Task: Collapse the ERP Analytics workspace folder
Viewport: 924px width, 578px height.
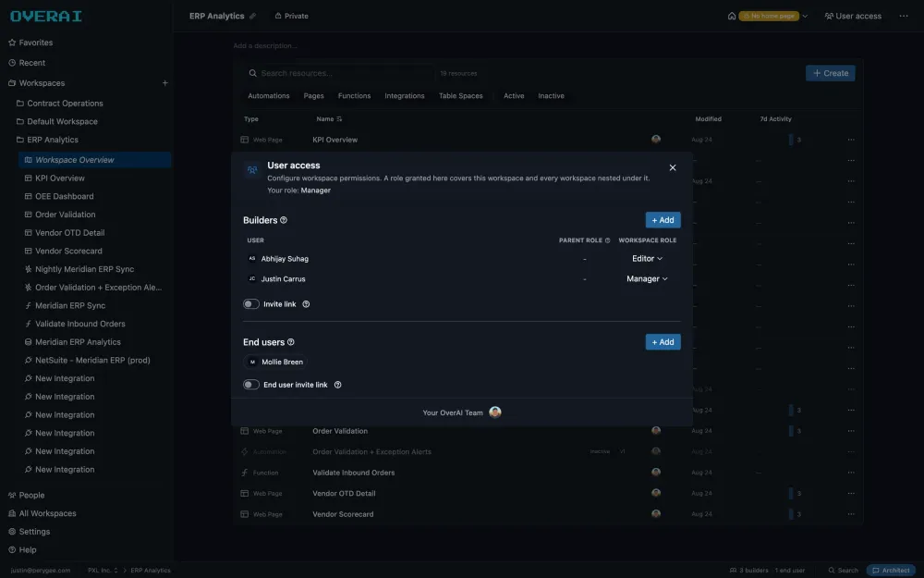Action: 47,140
